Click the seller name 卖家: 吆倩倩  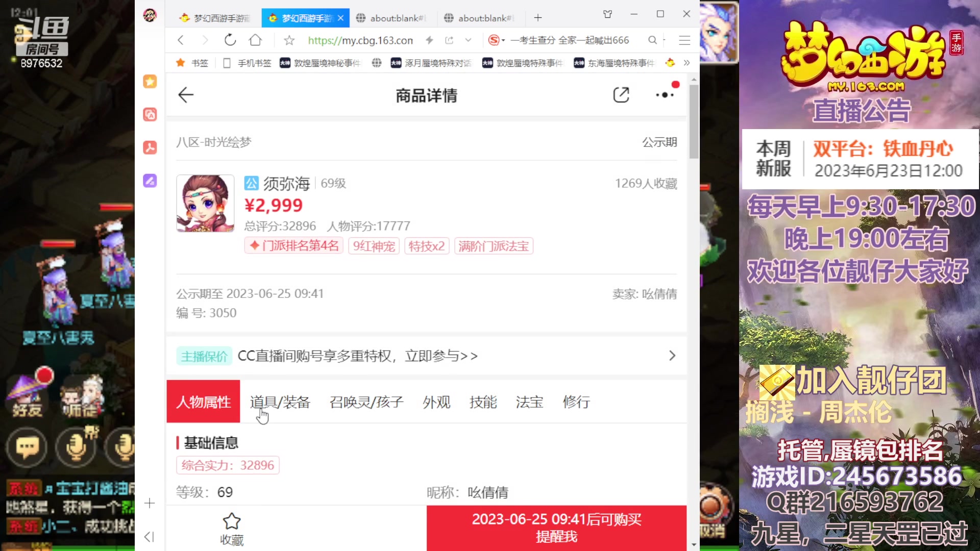click(645, 294)
